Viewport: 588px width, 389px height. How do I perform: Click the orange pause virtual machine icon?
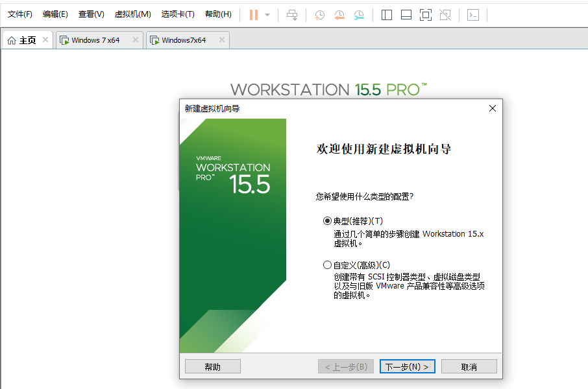click(x=254, y=15)
